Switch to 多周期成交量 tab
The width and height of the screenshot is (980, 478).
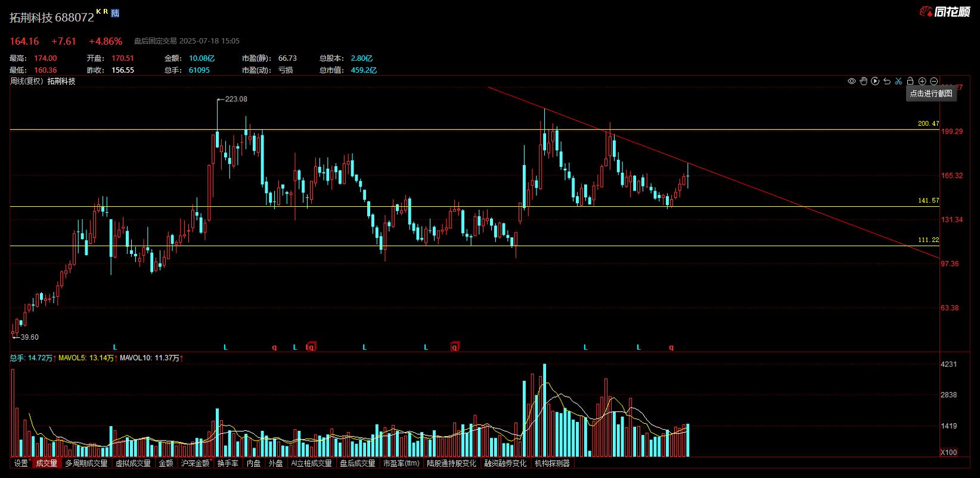click(86, 463)
